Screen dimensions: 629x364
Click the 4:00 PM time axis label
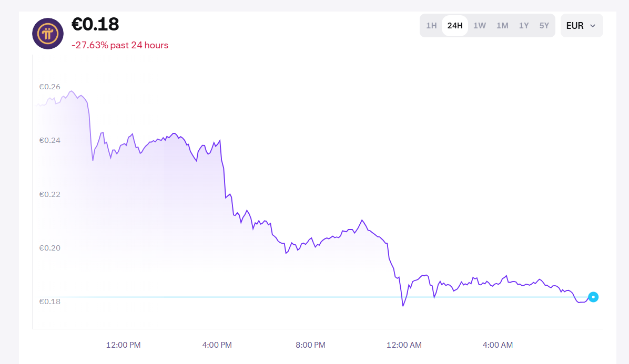[217, 345]
